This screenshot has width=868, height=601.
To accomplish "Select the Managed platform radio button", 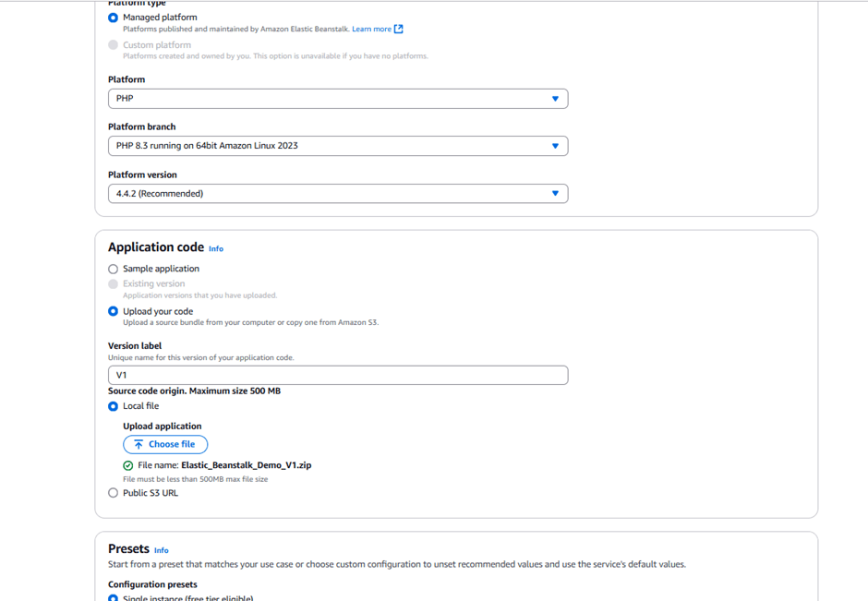I will 113,18.
